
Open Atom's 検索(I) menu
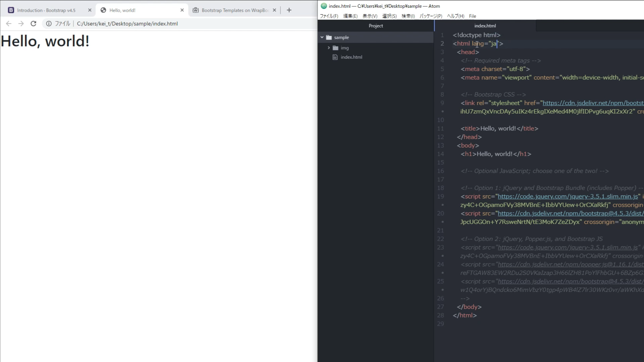[x=408, y=16]
